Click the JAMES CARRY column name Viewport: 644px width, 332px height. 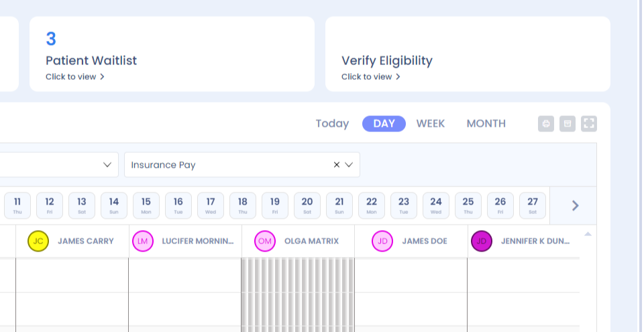(x=86, y=241)
